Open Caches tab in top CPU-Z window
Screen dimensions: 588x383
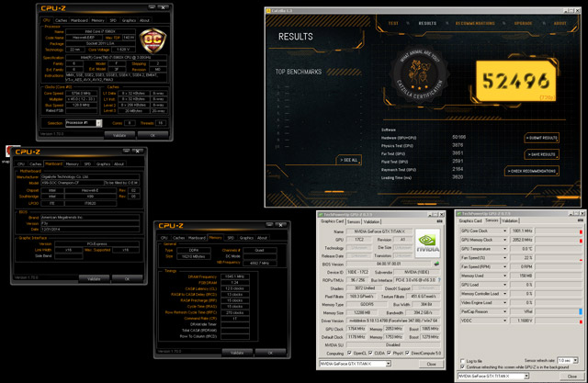[x=61, y=20]
